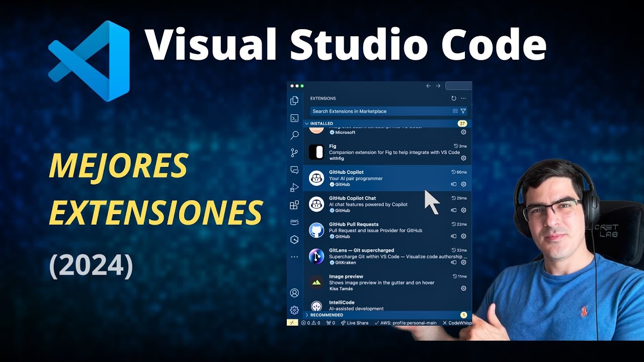Open Source Control view in activity bar
644x362 pixels.
pyautogui.click(x=294, y=153)
